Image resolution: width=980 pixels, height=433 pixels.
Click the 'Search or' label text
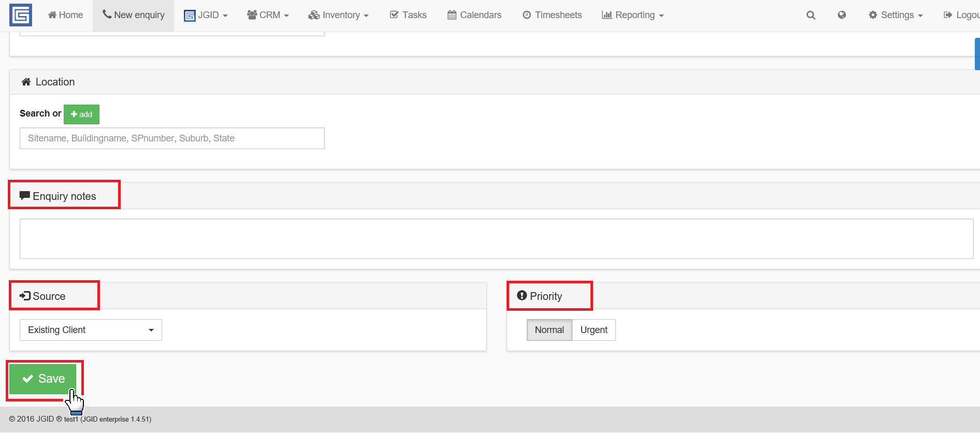coord(40,113)
